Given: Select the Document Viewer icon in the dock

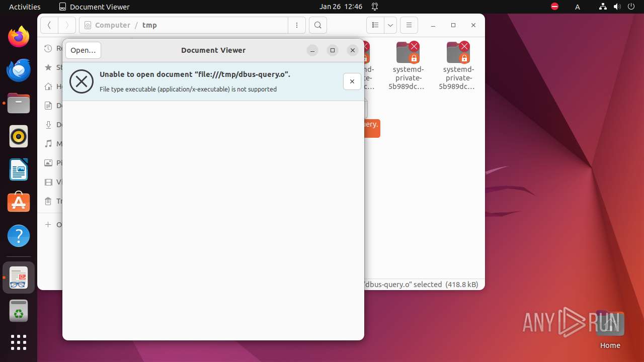Looking at the screenshot, I should (x=19, y=278).
